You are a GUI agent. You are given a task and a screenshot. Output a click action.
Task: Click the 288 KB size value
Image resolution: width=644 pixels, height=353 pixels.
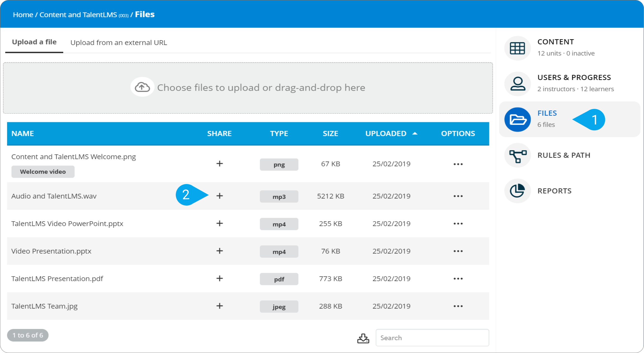click(x=330, y=306)
